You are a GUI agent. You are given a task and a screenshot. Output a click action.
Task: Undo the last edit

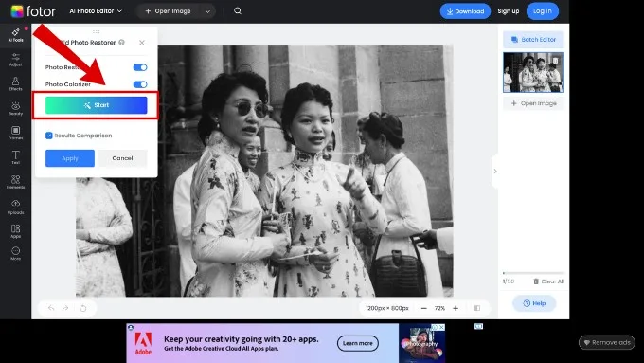click(x=51, y=308)
